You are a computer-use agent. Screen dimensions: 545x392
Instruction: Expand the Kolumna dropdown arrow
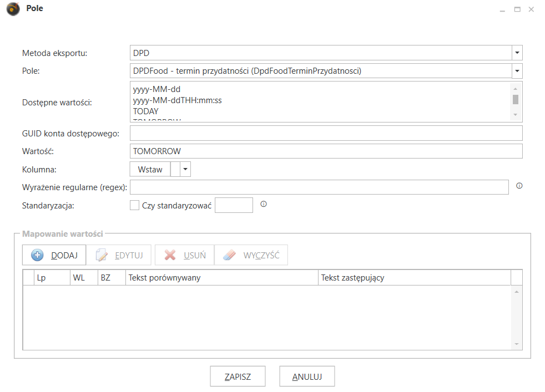click(x=185, y=170)
